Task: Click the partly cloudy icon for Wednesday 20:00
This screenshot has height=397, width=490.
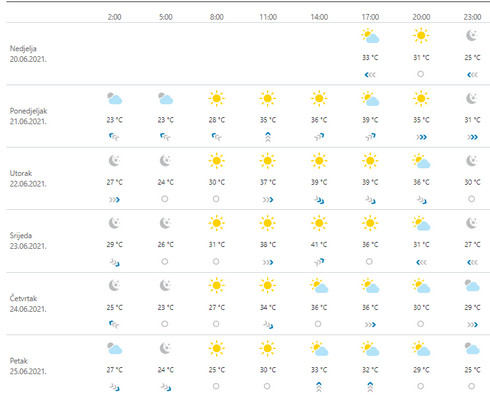Action: click(421, 223)
